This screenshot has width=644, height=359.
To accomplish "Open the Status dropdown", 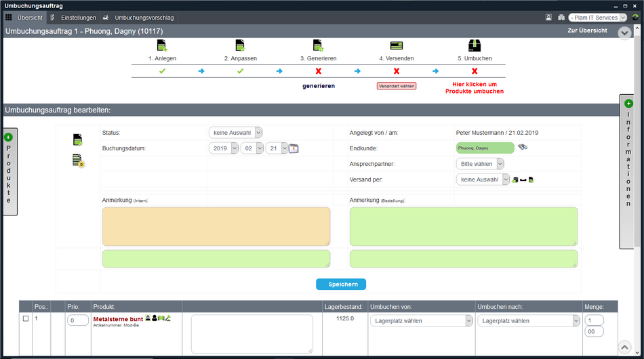I will coord(235,133).
